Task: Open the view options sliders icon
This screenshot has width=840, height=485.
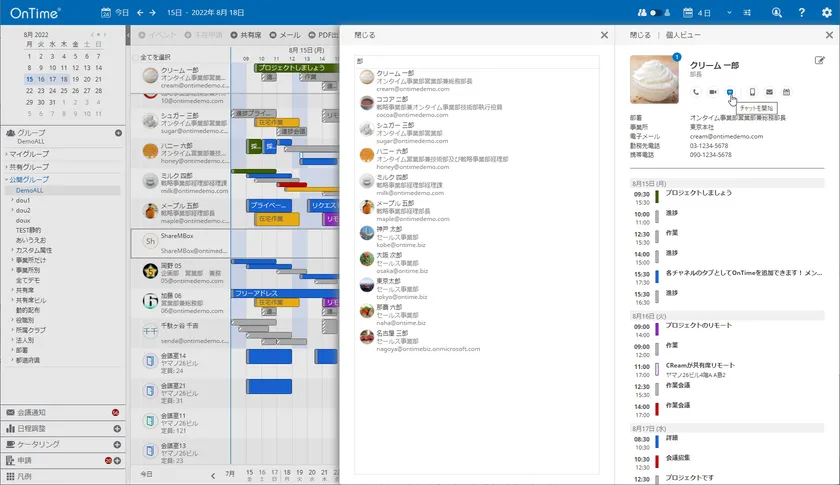Action: coord(747,12)
